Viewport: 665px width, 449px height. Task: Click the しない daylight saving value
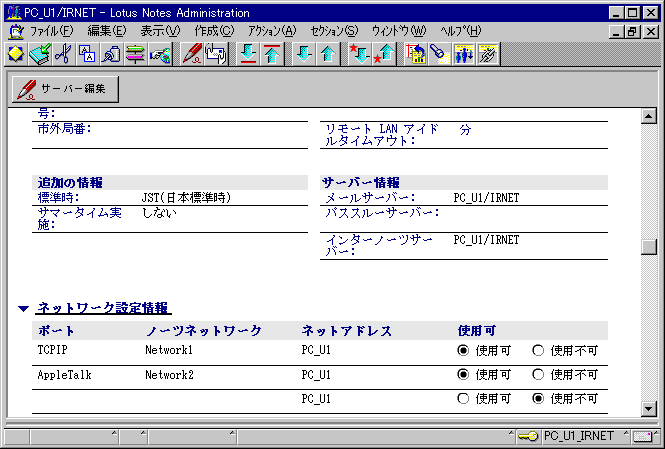(x=159, y=213)
